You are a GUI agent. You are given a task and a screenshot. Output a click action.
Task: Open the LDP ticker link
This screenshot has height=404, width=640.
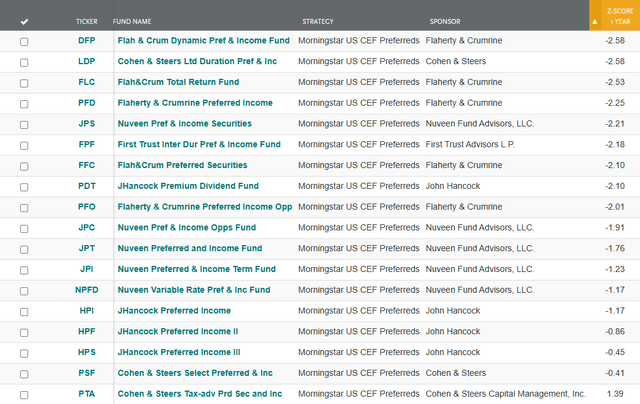[87, 61]
